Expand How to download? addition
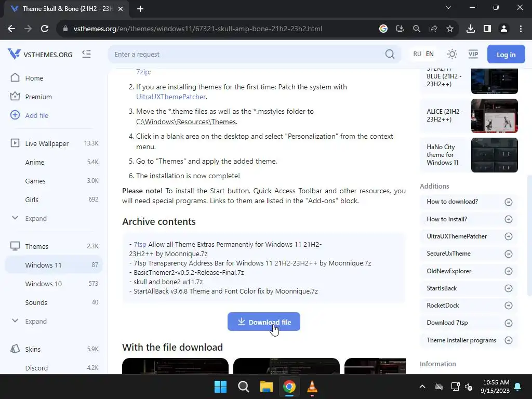 click(x=469, y=202)
